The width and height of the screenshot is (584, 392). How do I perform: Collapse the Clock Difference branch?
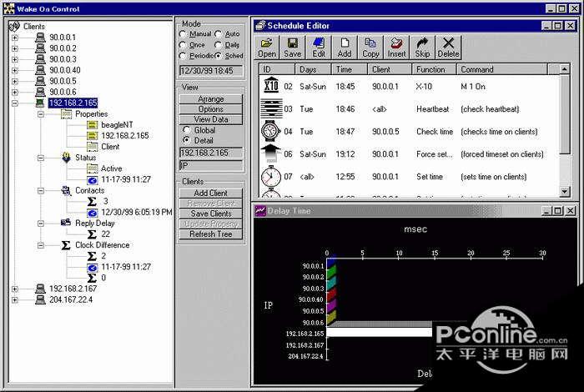click(41, 245)
